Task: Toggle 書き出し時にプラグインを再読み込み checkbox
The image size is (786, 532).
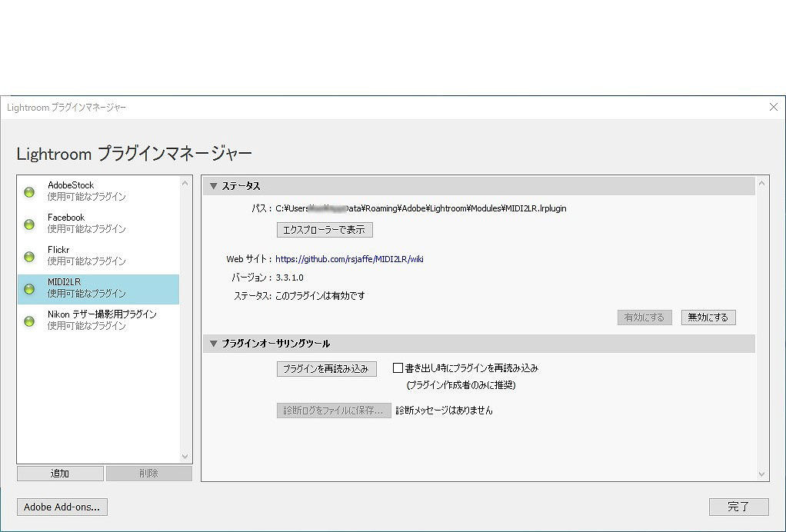Action: [x=398, y=368]
